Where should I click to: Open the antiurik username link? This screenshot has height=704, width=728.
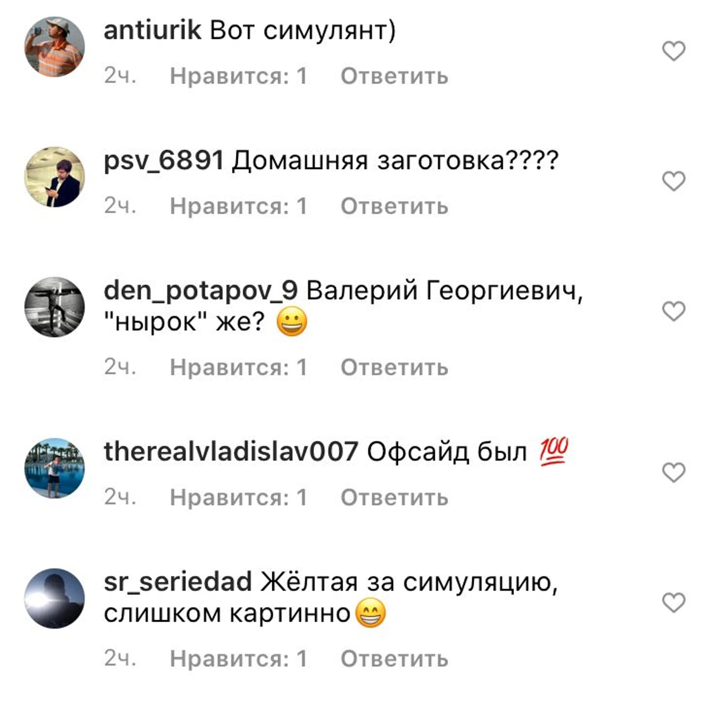click(x=152, y=30)
